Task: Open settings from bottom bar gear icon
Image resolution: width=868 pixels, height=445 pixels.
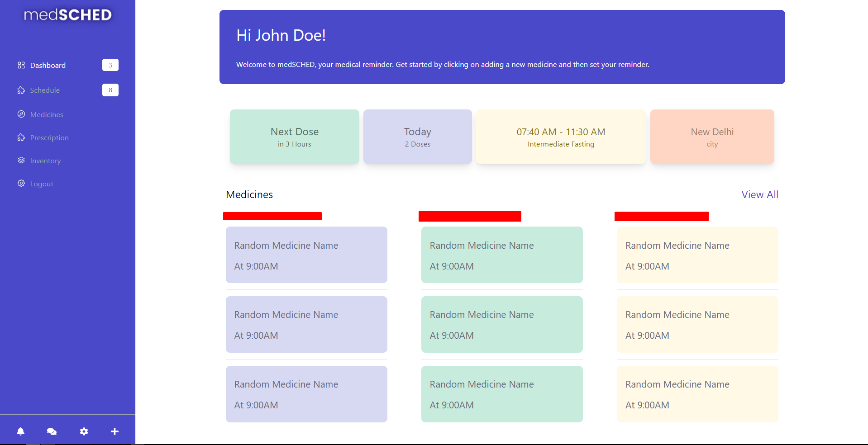Action: pyautogui.click(x=84, y=431)
